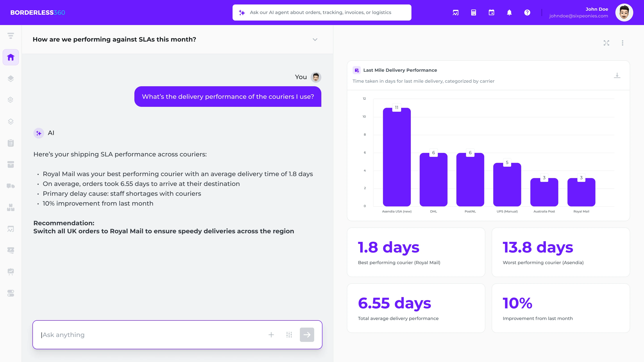
Task: Open analytics chart icon in top header
Action: click(x=455, y=13)
